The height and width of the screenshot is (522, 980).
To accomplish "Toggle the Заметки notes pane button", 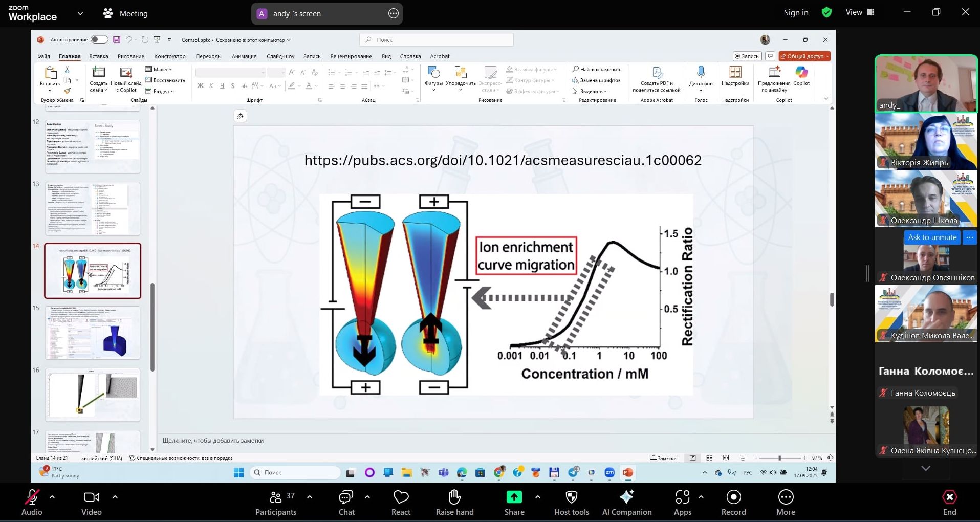I will pos(663,458).
